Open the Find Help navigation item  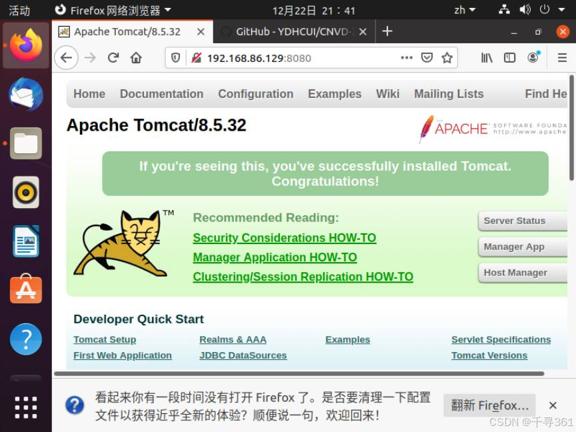(x=546, y=94)
